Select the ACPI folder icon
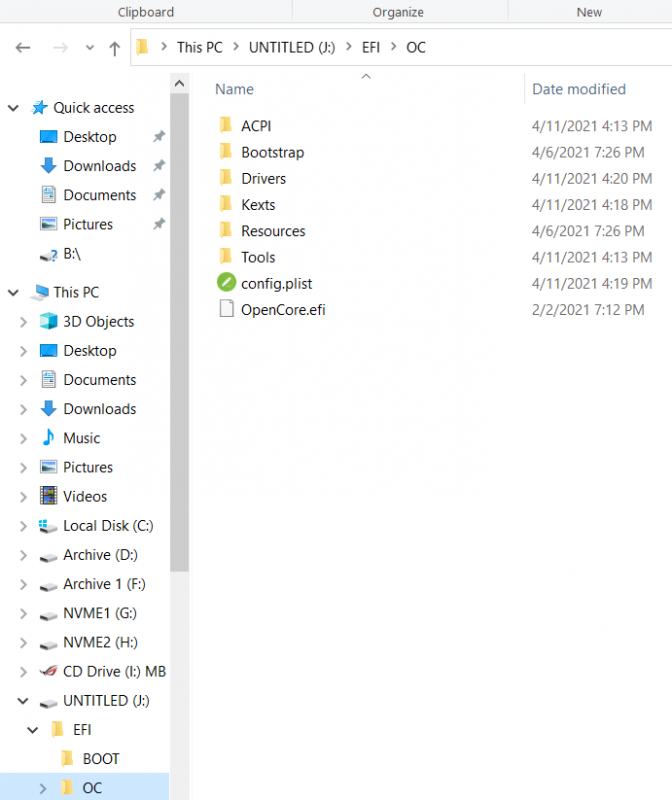 (x=226, y=124)
